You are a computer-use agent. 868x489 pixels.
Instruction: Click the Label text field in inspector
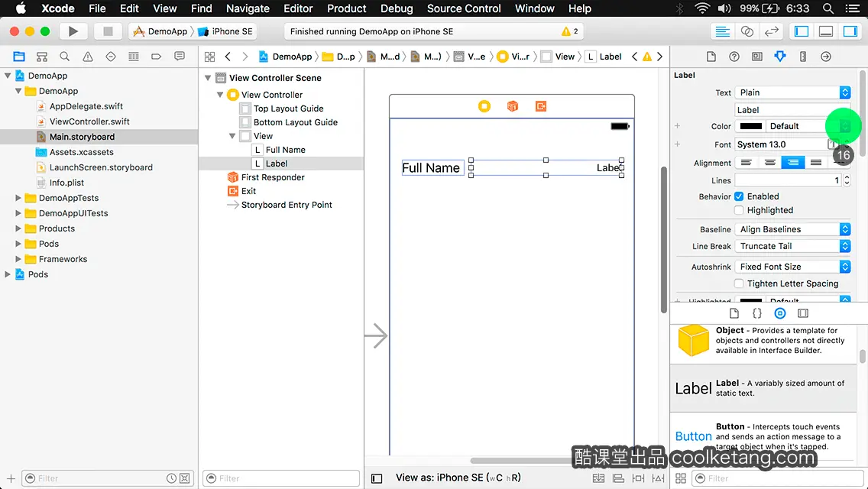pos(792,110)
